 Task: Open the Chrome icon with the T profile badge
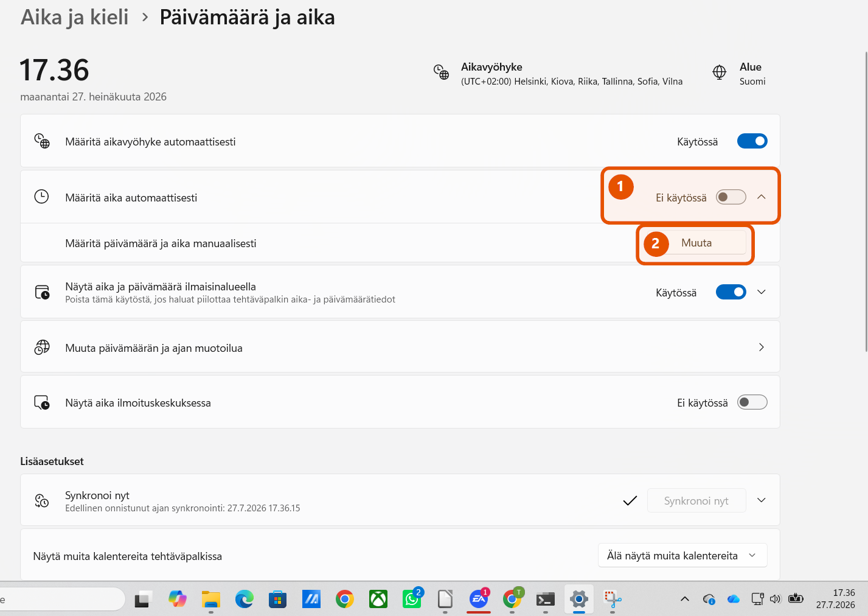(512, 600)
